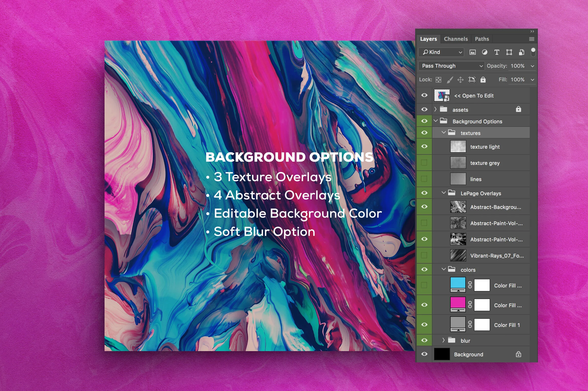Hide the texture light layer

pos(425,146)
